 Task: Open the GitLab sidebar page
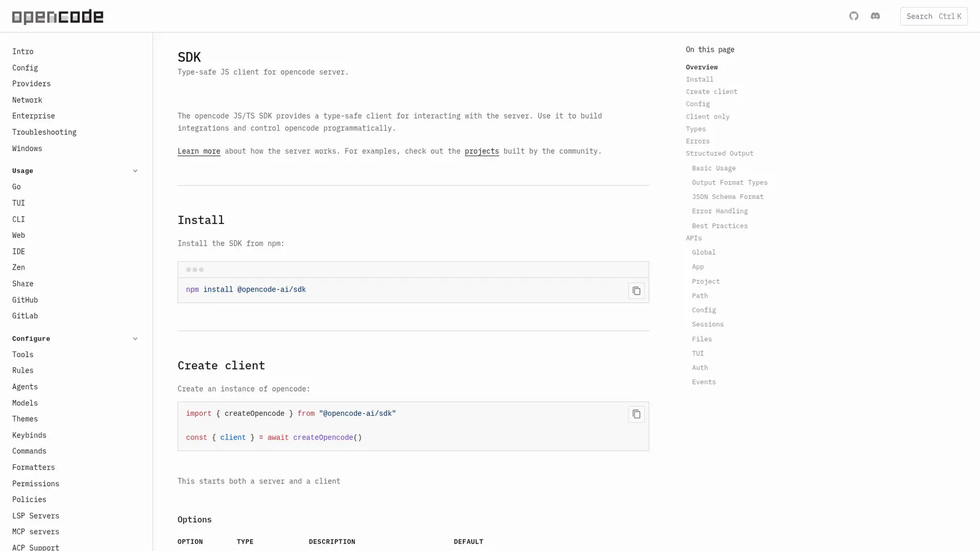pos(25,316)
